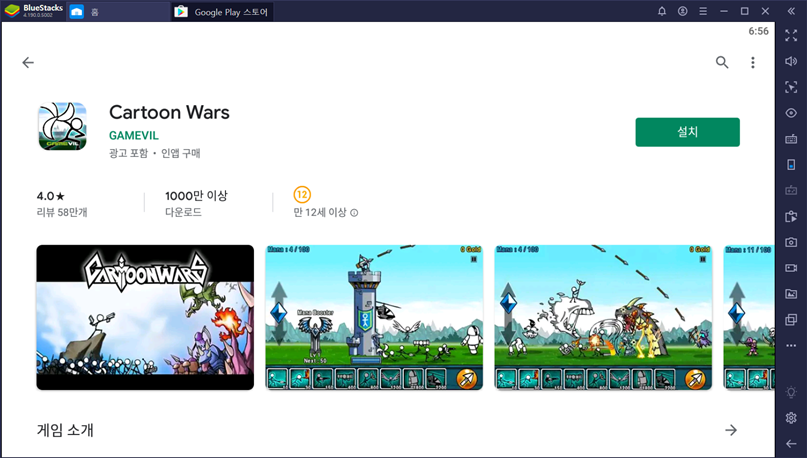Switch to the 홈 tab
The height and width of the screenshot is (458, 807).
(118, 11)
